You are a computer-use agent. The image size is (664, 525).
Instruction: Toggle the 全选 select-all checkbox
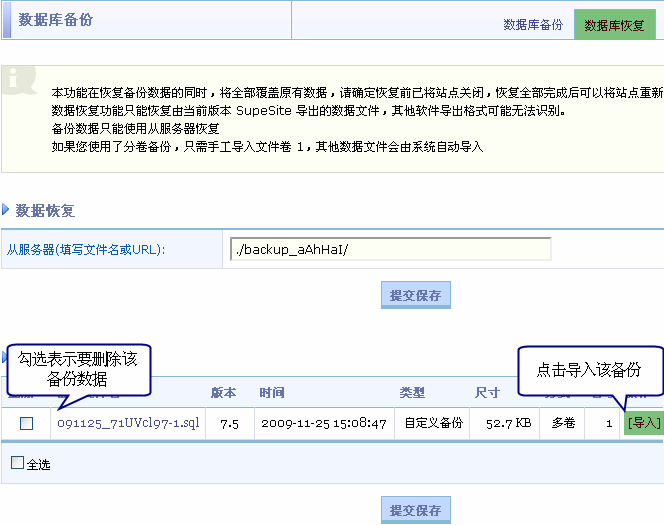[x=17, y=463]
